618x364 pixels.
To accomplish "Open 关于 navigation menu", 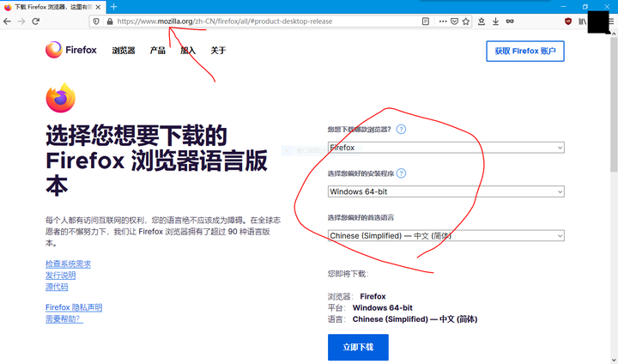I will pos(218,51).
